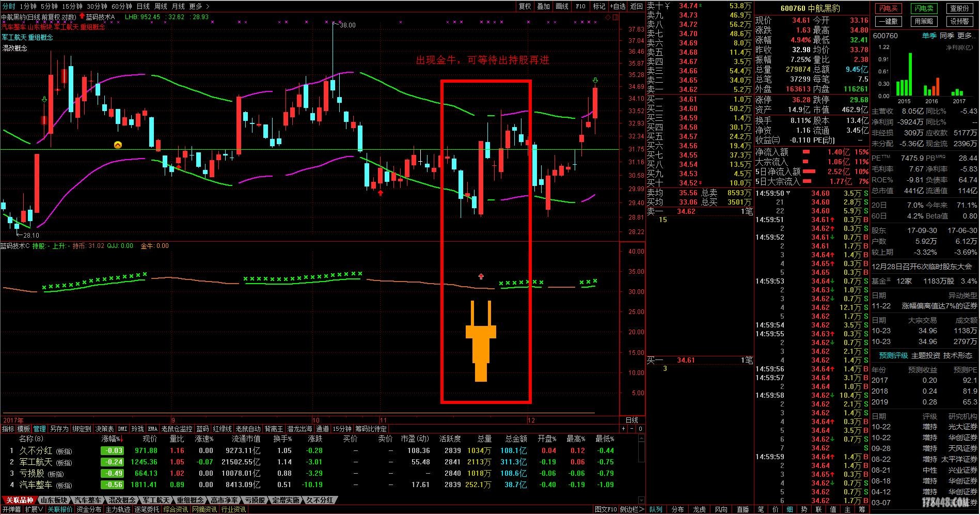Click the red marker beside 蓝码技术A
The height and width of the screenshot is (515, 980).
82,17
